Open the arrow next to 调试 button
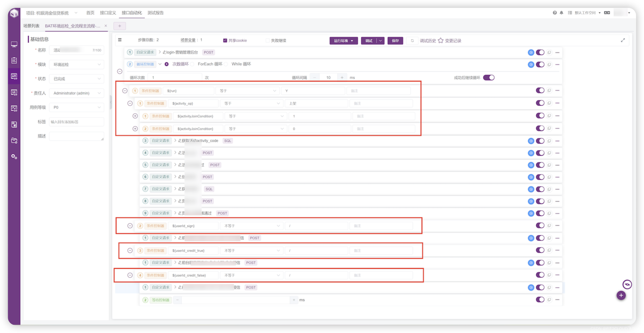This screenshot has width=644, height=333. coord(380,41)
